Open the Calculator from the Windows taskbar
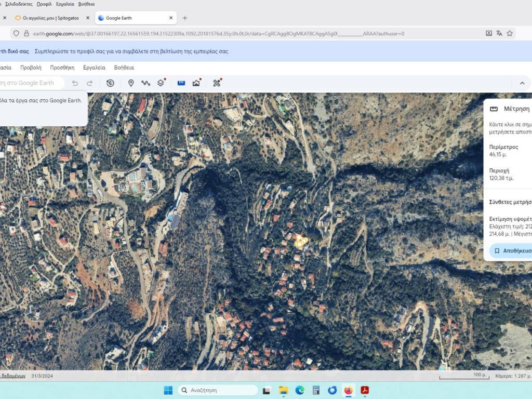This screenshot has width=532, height=399. click(315, 390)
